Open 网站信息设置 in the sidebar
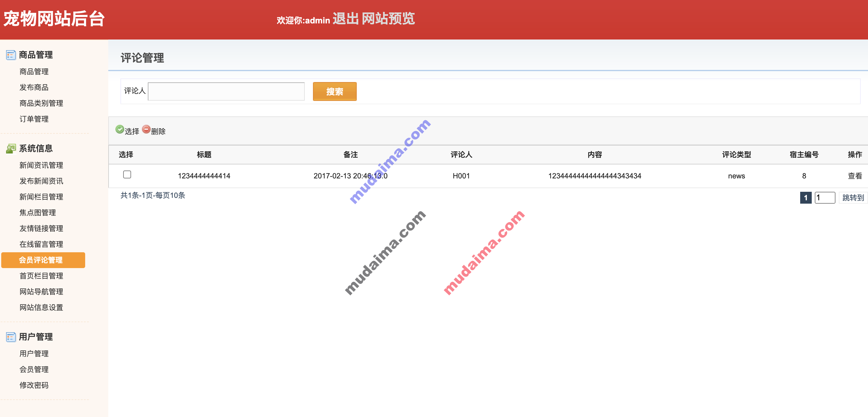The height and width of the screenshot is (417, 868). pos(41,308)
